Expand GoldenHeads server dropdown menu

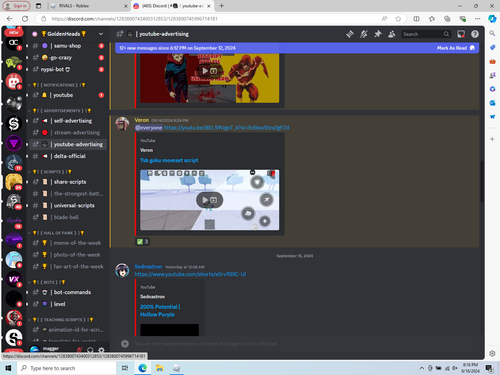pos(101,34)
